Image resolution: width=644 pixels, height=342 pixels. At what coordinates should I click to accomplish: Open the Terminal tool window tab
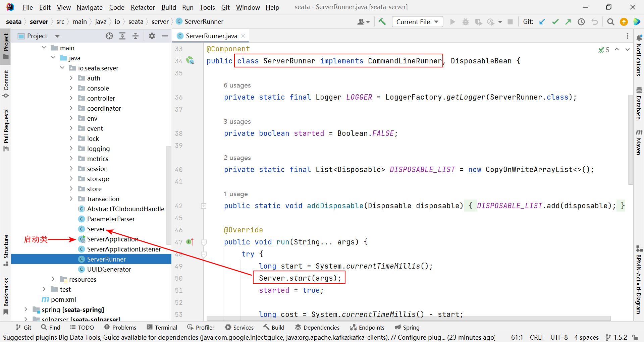162,328
